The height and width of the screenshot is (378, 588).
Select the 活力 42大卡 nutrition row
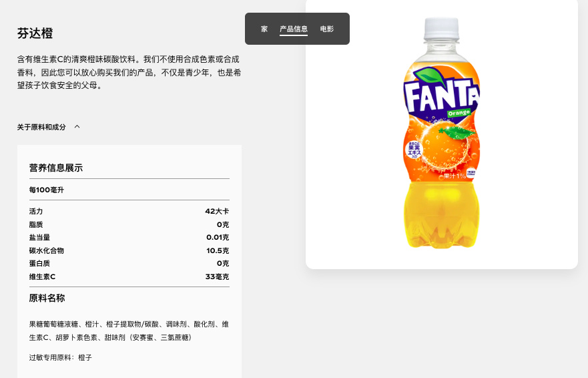(129, 211)
